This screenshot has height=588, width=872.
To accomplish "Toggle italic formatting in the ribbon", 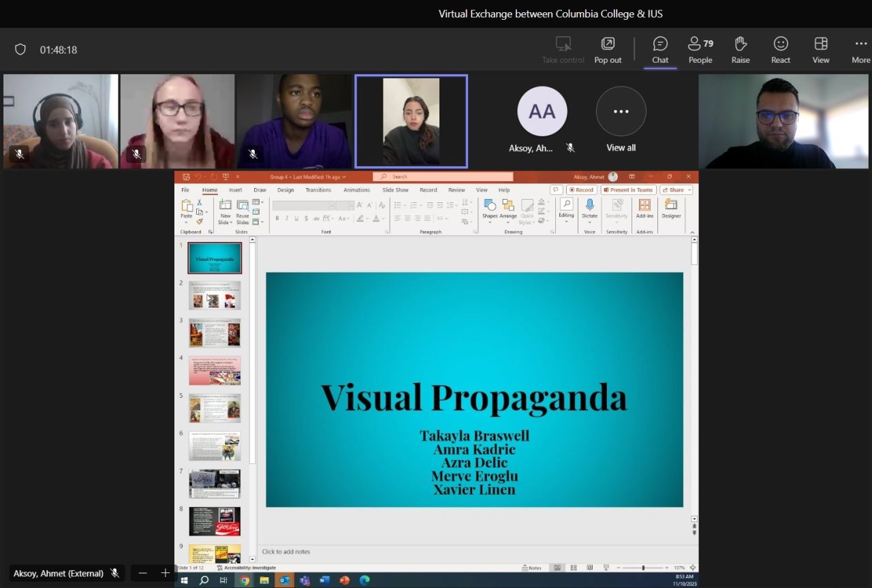I will tap(287, 218).
